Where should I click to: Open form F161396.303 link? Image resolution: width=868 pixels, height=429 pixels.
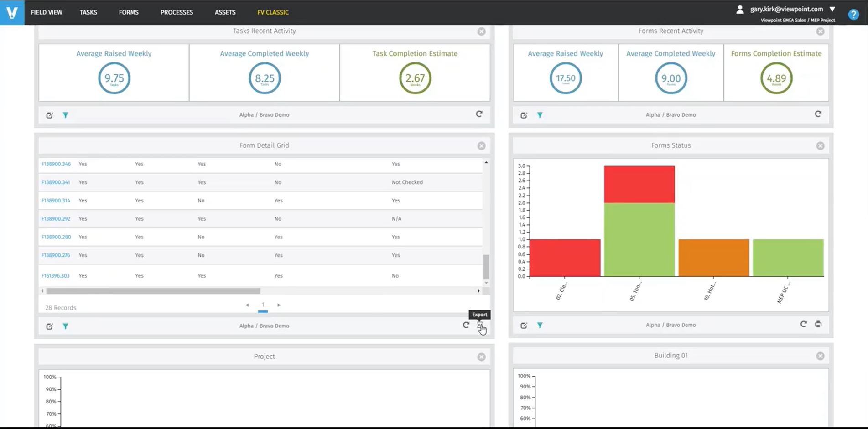tap(56, 275)
